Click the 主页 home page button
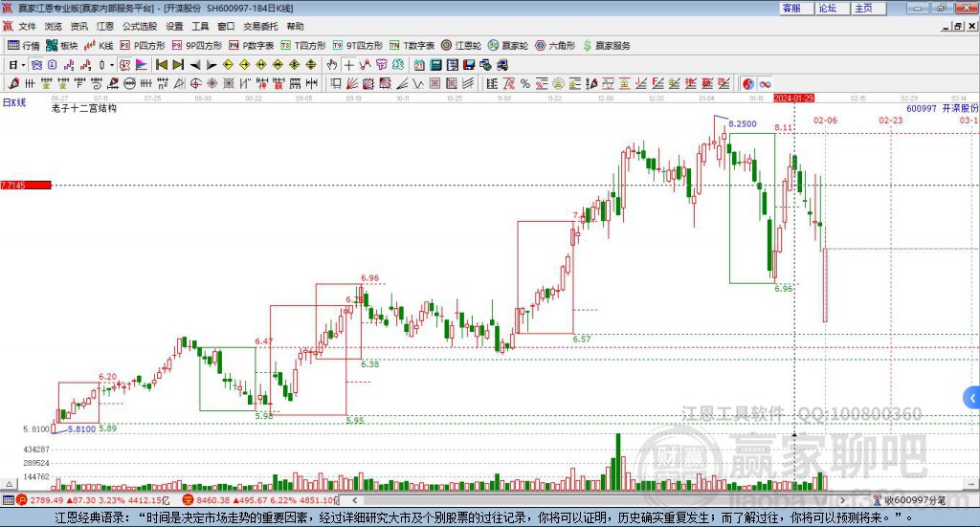The image size is (980, 527). [869, 8]
